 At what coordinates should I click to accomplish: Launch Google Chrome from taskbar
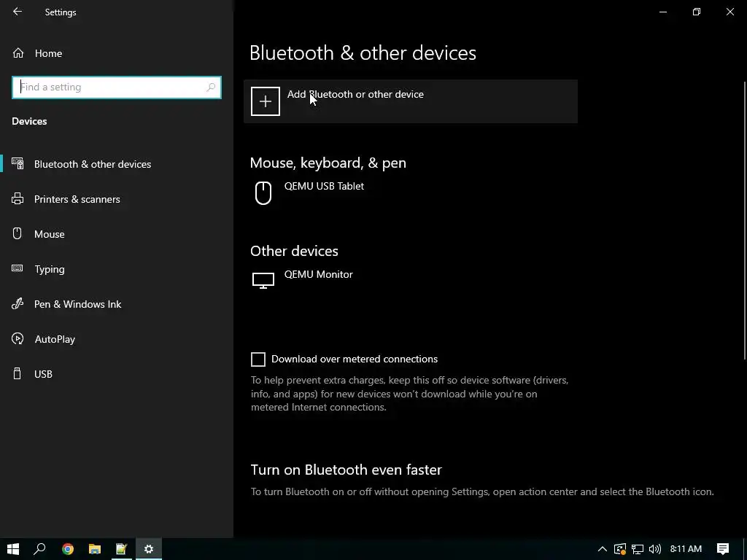[68, 549]
